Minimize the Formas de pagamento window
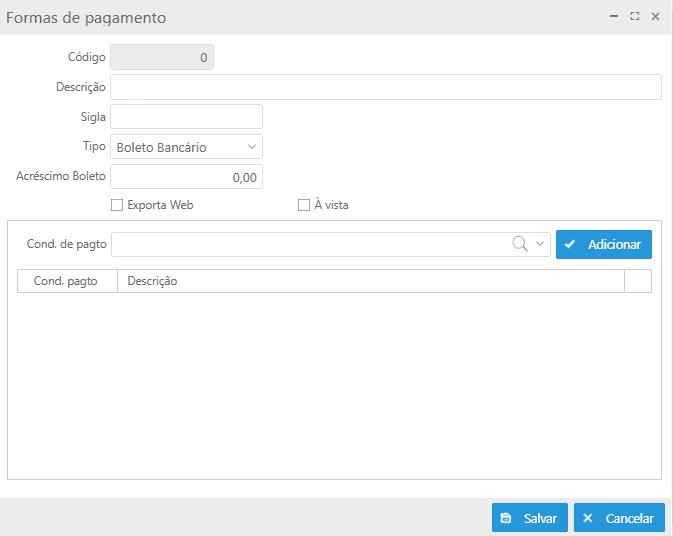673x536 pixels. [x=614, y=17]
